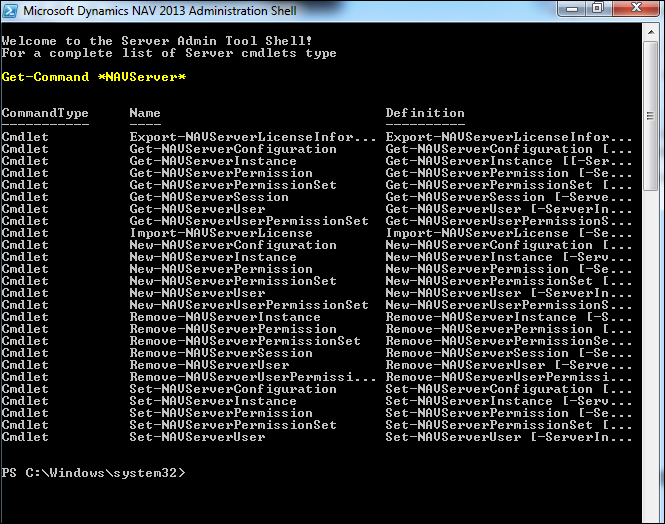Click Get-NAVServerUserPermissionSet in the Name column
This screenshot has width=665, height=524.
[249, 221]
